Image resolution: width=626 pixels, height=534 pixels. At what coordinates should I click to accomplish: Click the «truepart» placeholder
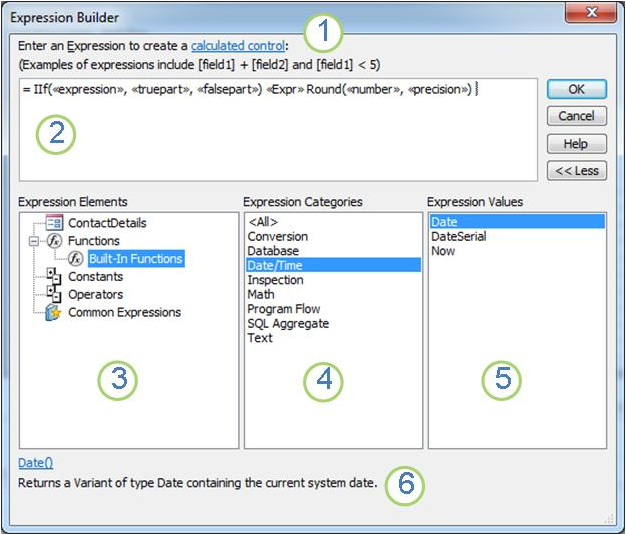click(160, 89)
